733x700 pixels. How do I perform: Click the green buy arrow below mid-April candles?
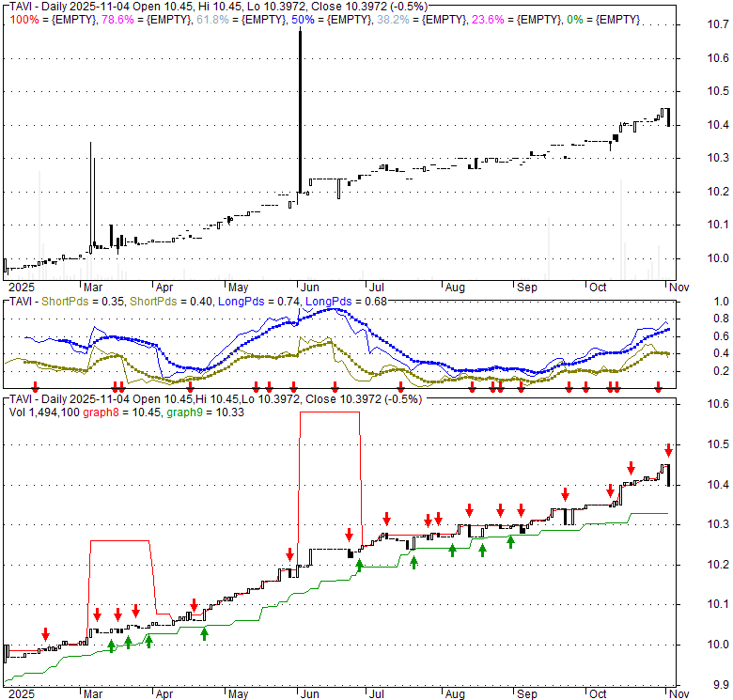[204, 634]
